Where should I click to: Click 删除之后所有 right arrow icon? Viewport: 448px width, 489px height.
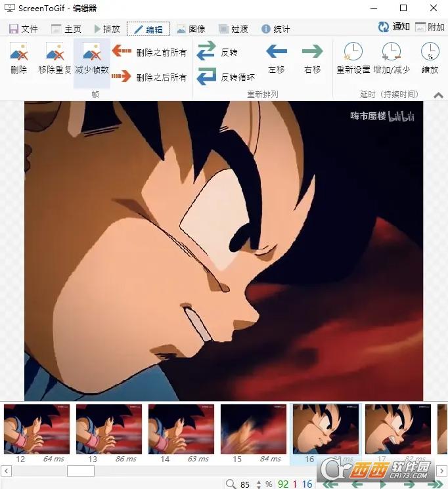[121, 75]
